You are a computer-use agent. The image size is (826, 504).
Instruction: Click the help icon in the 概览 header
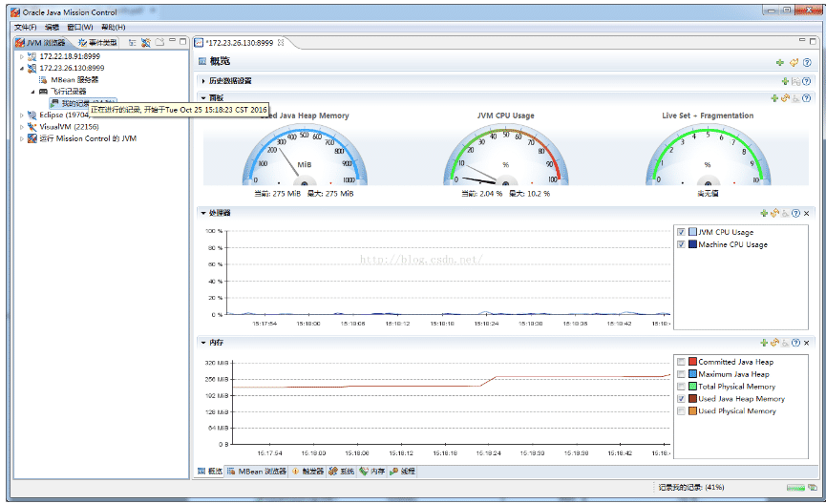coord(808,62)
